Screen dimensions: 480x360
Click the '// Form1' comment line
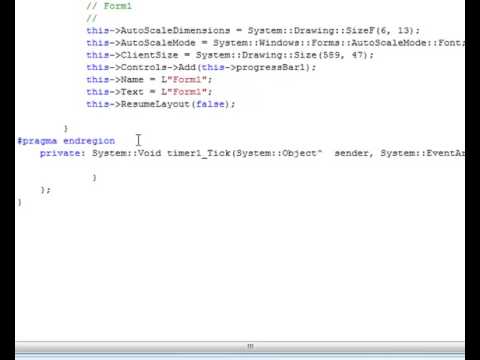109,6
